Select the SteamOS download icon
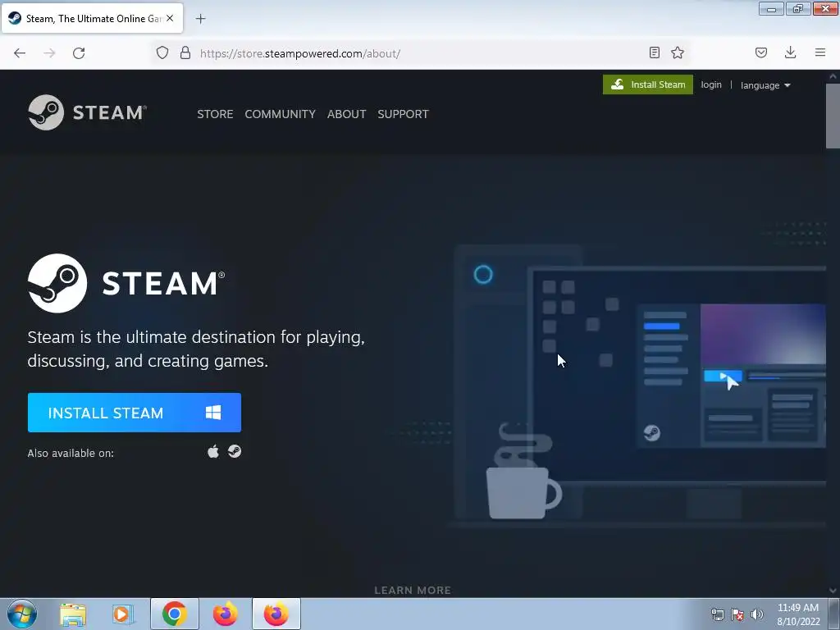This screenshot has height=630, width=840. pyautogui.click(x=235, y=452)
